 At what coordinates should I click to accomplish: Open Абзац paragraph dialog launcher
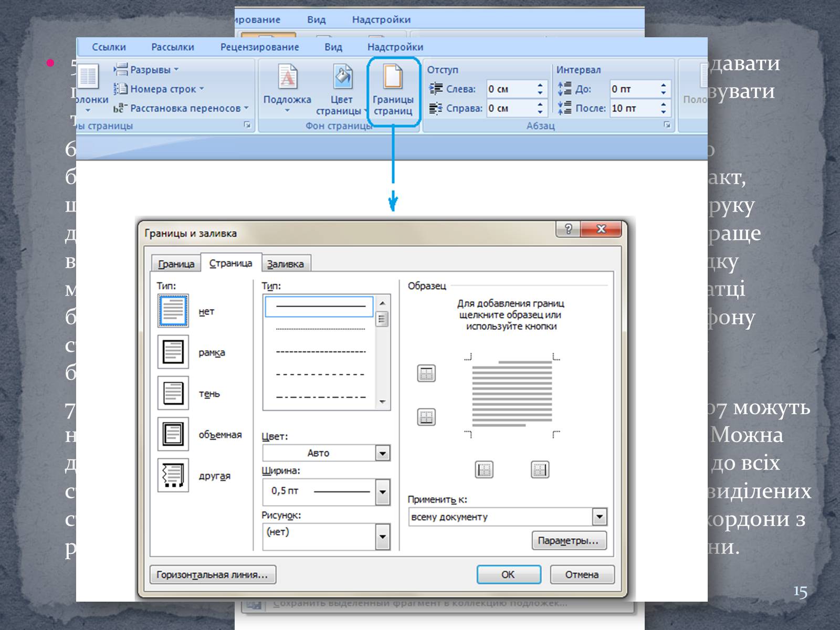tap(667, 125)
